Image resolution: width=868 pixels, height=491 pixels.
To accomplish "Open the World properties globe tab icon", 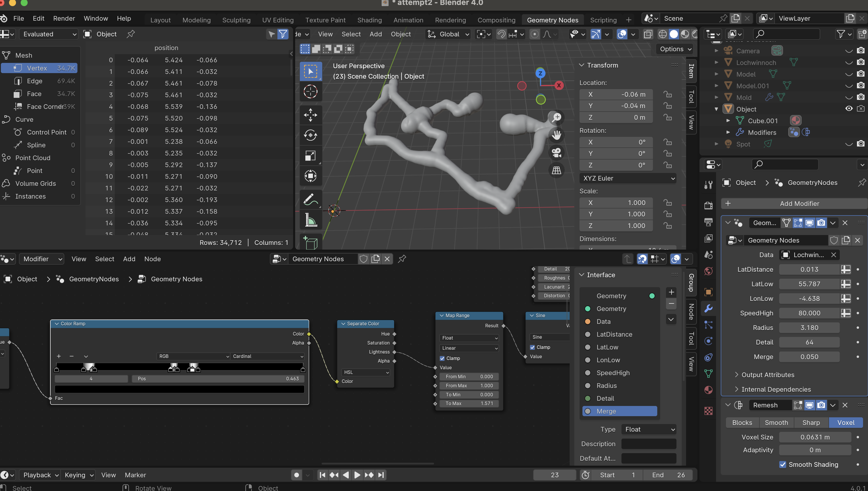I will [708, 271].
